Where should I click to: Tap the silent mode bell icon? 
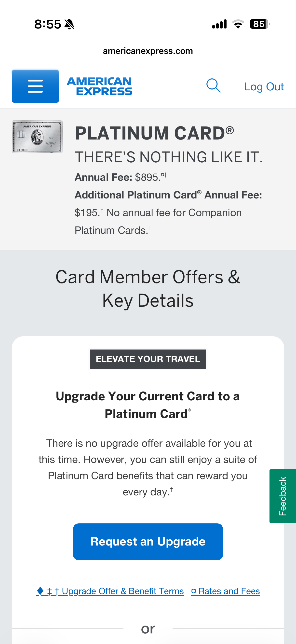(x=69, y=24)
